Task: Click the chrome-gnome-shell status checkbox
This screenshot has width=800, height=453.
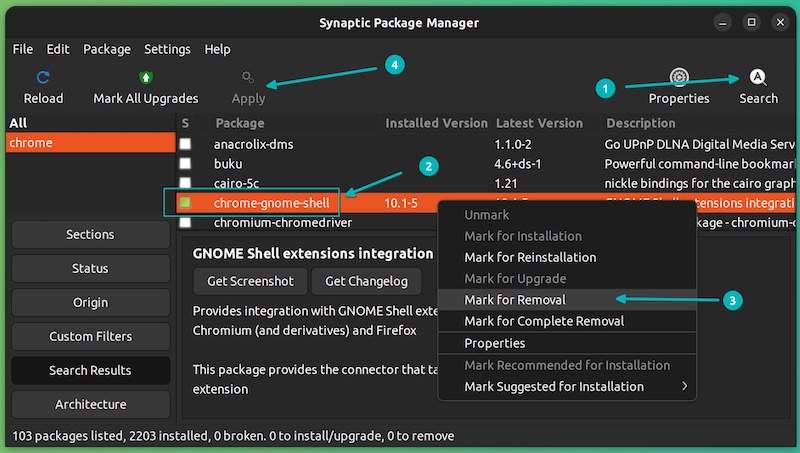Action: tap(185, 203)
